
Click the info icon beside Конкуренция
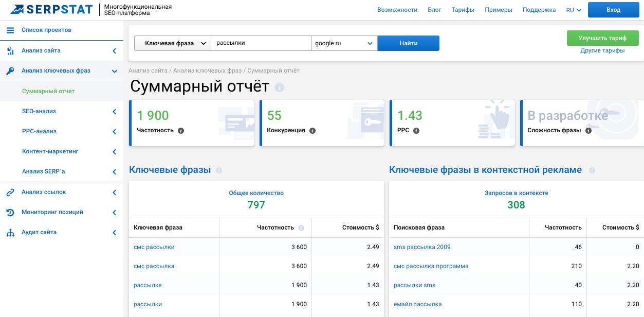[x=312, y=131]
